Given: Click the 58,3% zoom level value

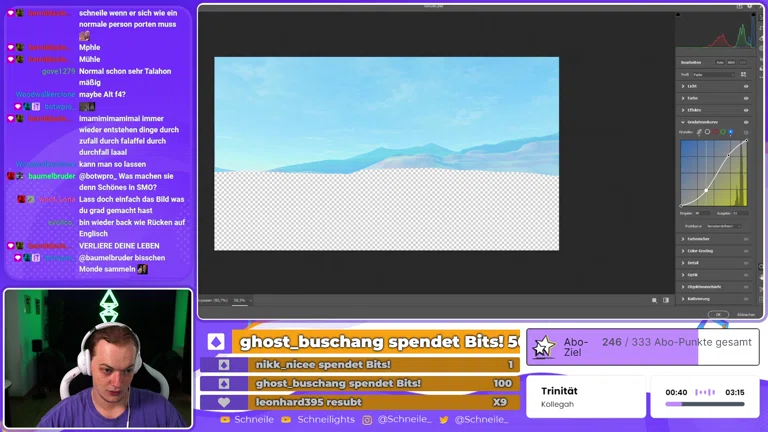Looking at the screenshot, I should coord(239,301).
